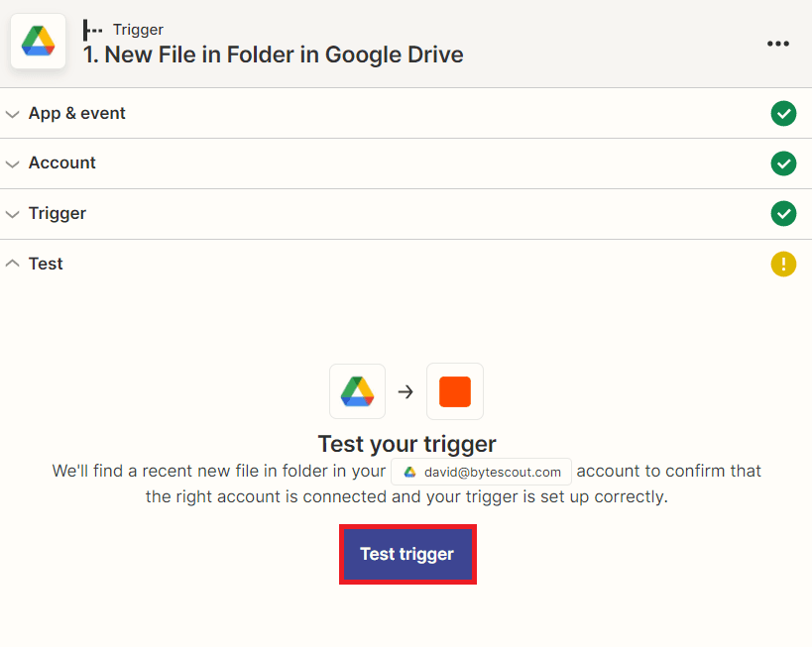
Task: Click the yellow warning icon beside Test
Action: click(x=783, y=265)
